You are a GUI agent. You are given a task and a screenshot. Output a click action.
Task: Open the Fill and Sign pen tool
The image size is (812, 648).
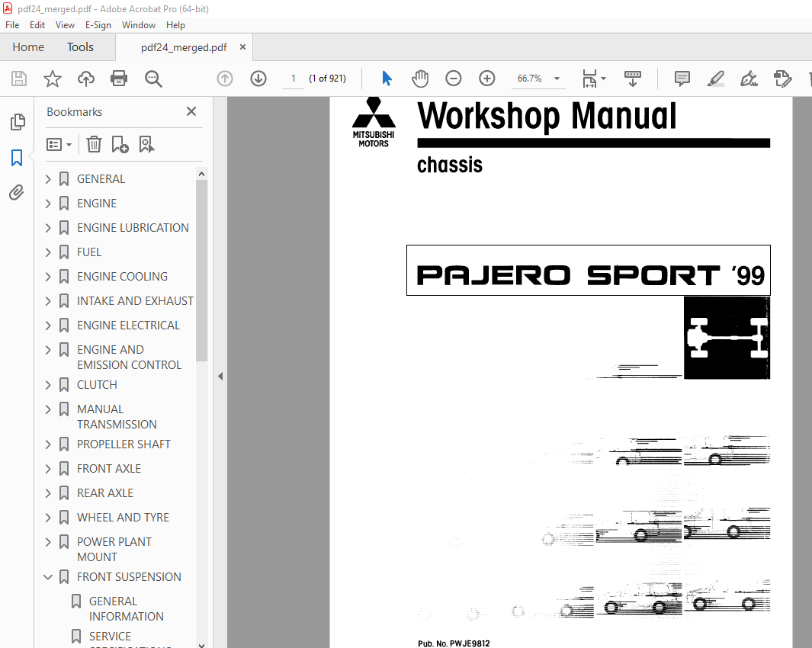click(x=749, y=79)
